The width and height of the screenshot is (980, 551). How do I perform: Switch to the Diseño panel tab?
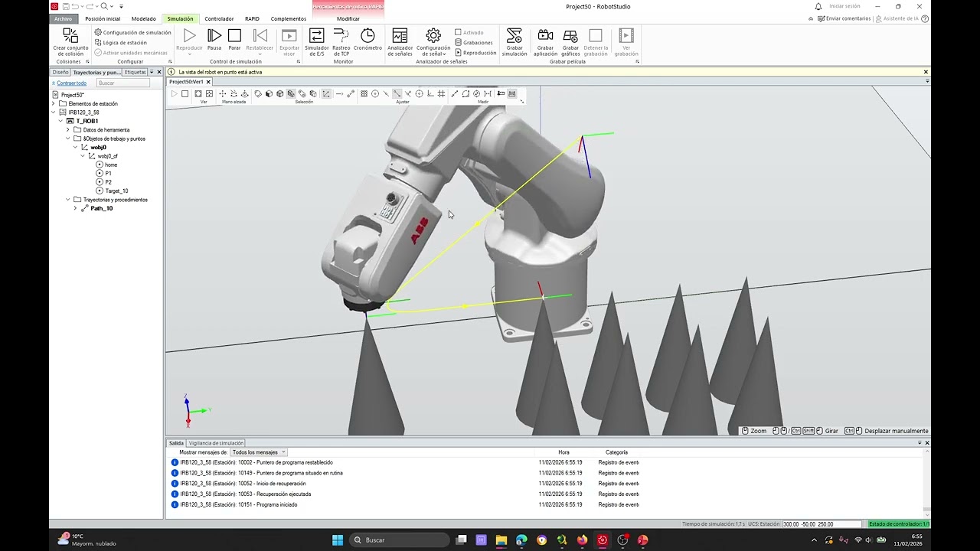click(x=60, y=72)
